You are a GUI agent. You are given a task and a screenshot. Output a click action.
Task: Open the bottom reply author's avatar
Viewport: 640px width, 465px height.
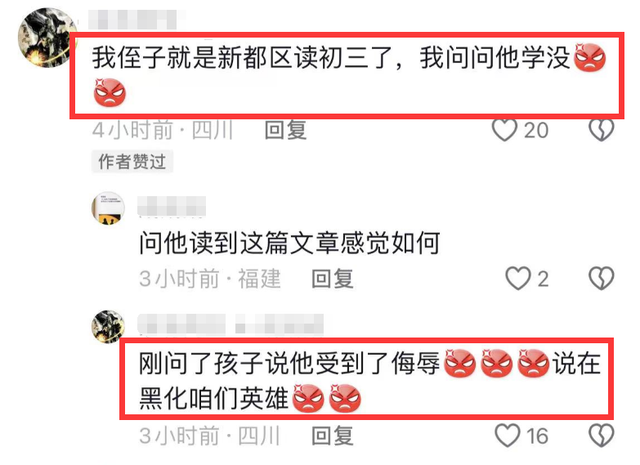[108, 327]
